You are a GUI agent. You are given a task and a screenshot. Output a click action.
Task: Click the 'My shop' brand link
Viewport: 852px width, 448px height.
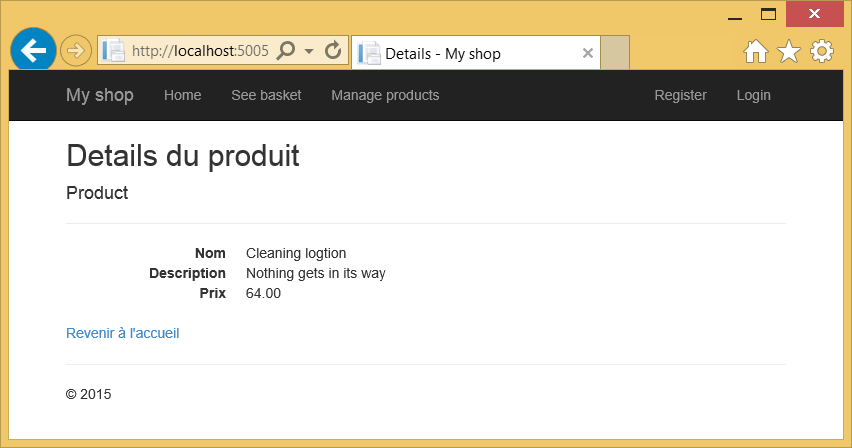click(x=99, y=95)
